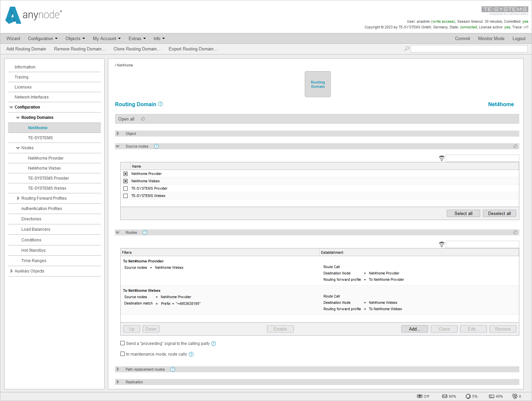Open the Extras menu

pyautogui.click(x=137, y=39)
